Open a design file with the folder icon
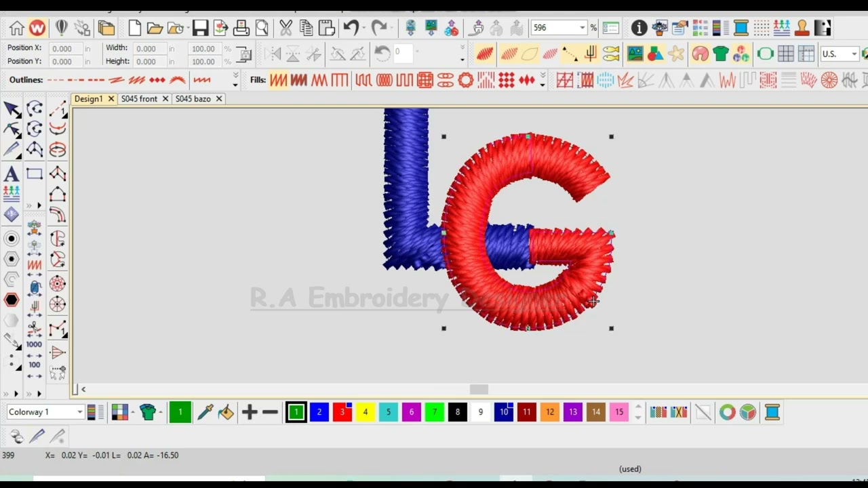 coord(155,28)
